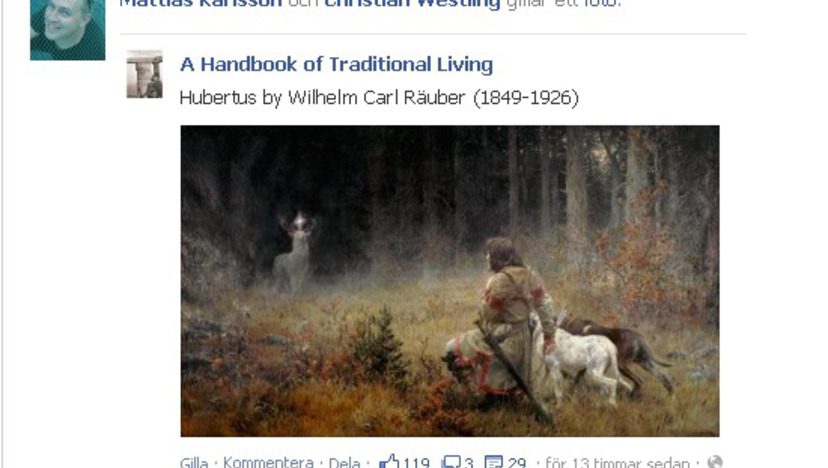Click Dela to share the post
Viewport: 828px width, 468px height.
point(344,462)
